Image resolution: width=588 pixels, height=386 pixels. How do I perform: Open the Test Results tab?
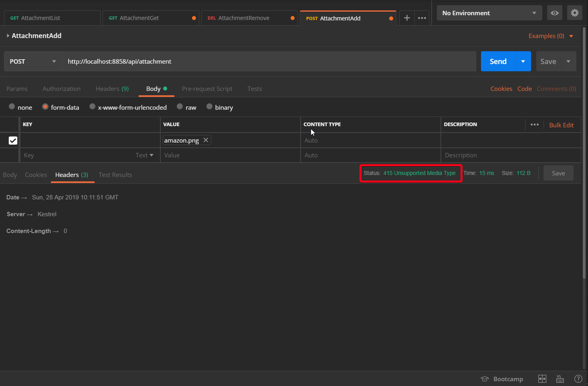115,175
